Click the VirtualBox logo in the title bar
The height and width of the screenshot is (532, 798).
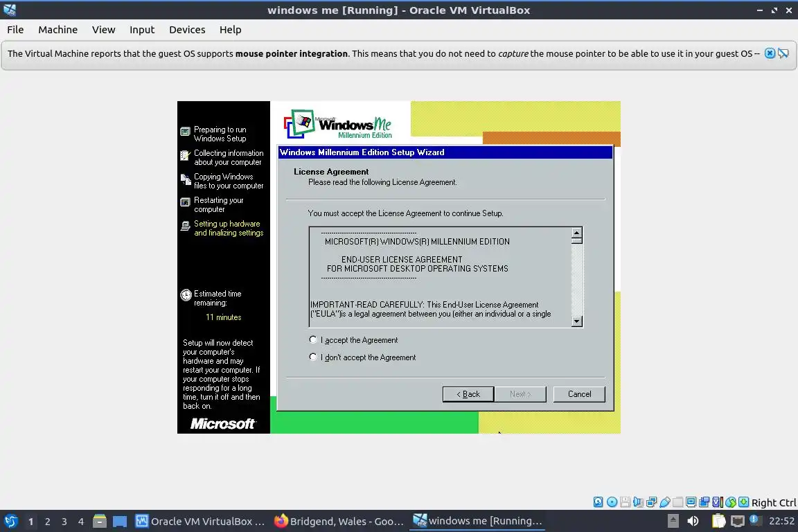[10, 10]
